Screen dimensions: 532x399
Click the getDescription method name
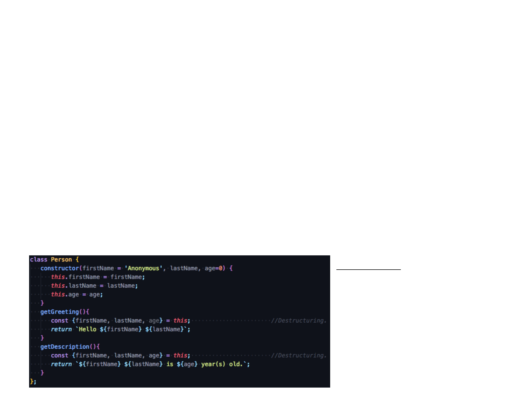[x=65, y=347]
